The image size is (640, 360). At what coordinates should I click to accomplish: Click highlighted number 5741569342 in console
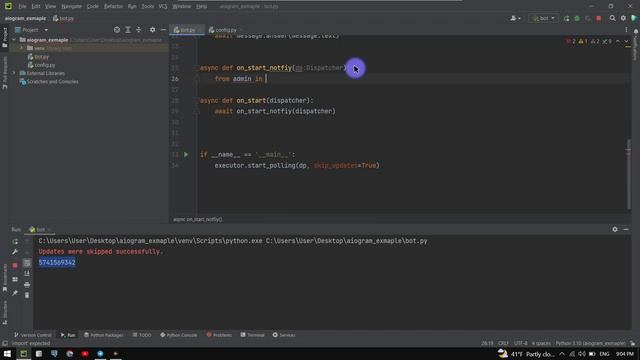[x=57, y=262]
